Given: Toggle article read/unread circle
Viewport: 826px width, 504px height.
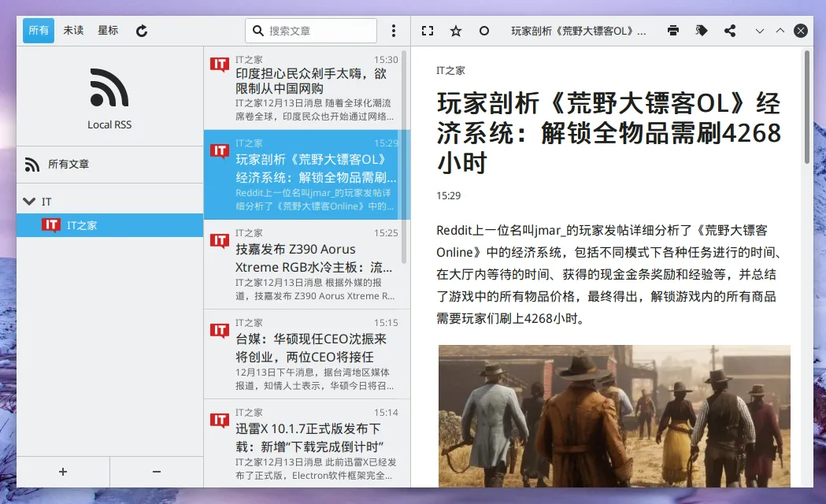Looking at the screenshot, I should tap(484, 31).
